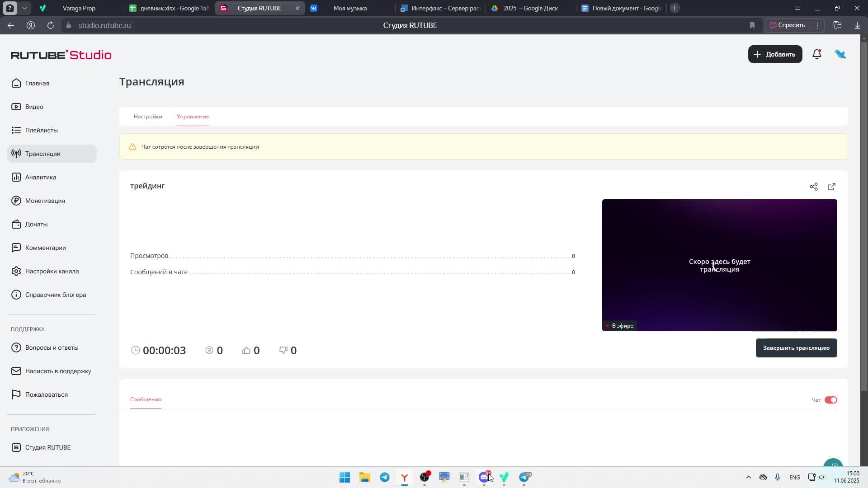Open stream in new window icon
Viewport: 868px width, 488px height.
click(x=832, y=187)
